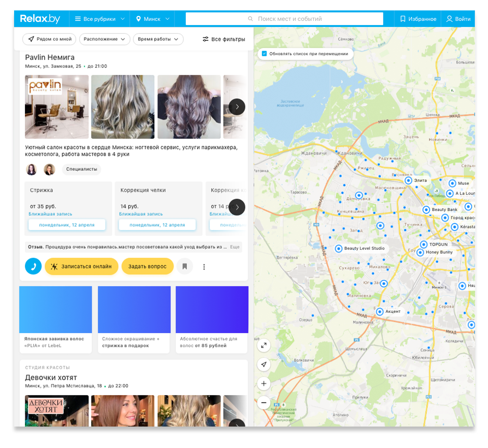This screenshot has width=488, height=448.
Task: Select the Акцент map marker
Action: click(x=380, y=312)
